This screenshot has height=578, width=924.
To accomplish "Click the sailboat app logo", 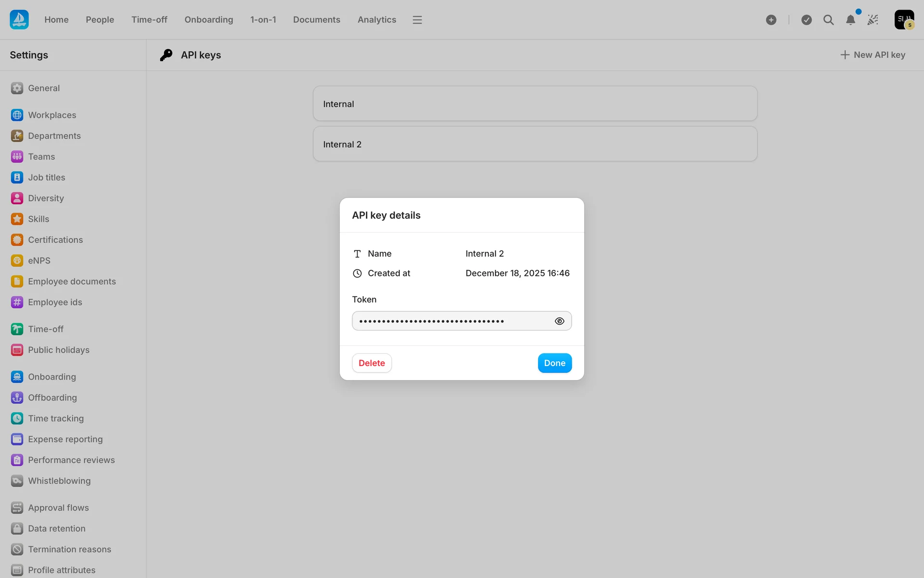I will [x=19, y=20].
